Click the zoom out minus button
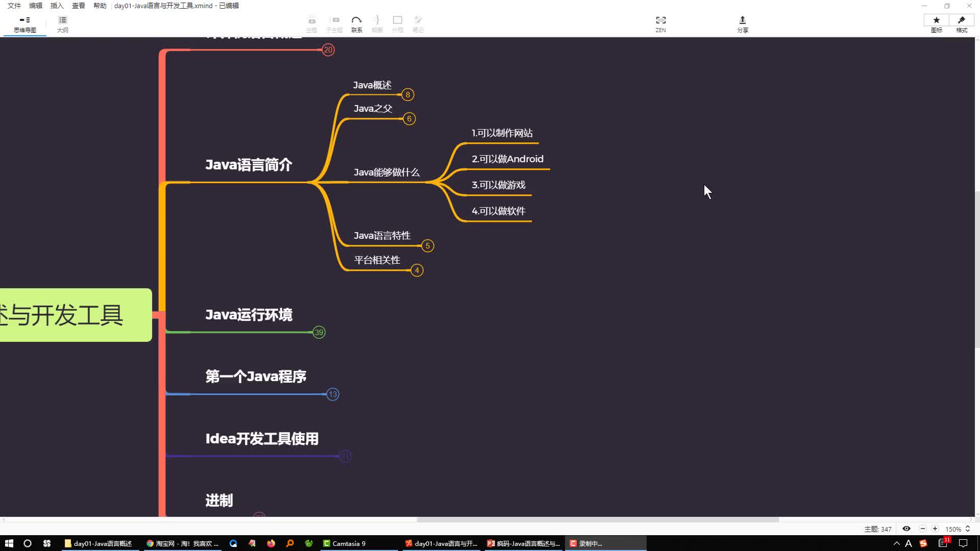This screenshot has height=551, width=980. (922, 529)
